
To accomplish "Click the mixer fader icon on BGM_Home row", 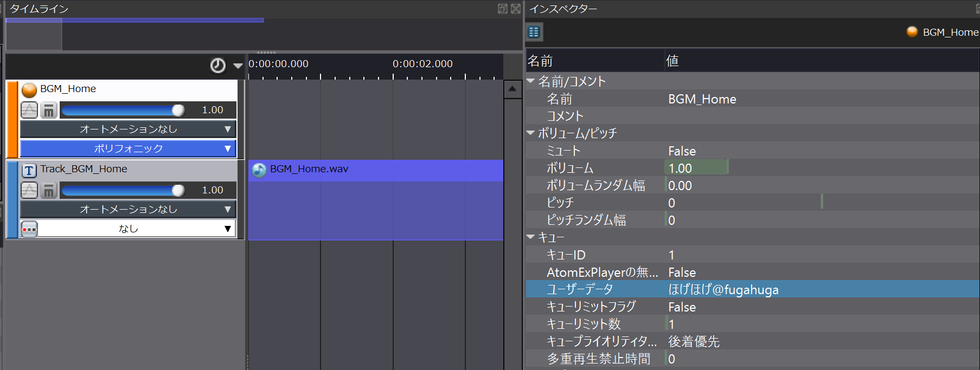I will (x=49, y=110).
